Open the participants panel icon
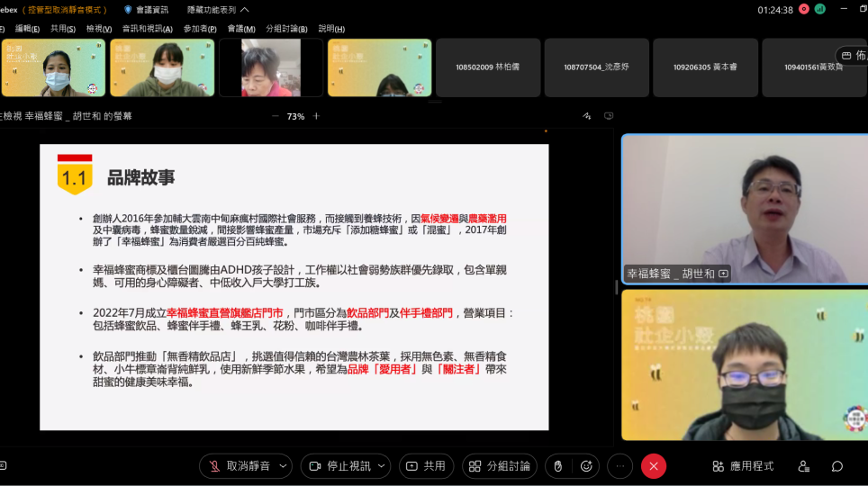 pos(803,466)
